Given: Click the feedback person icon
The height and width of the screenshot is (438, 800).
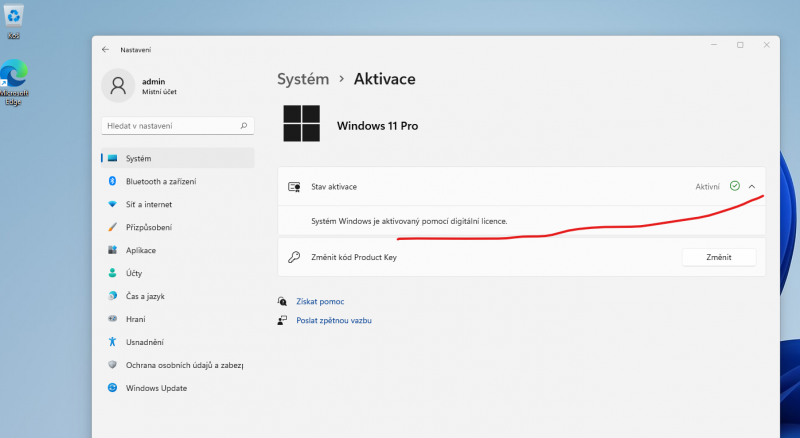Looking at the screenshot, I should click(x=282, y=320).
